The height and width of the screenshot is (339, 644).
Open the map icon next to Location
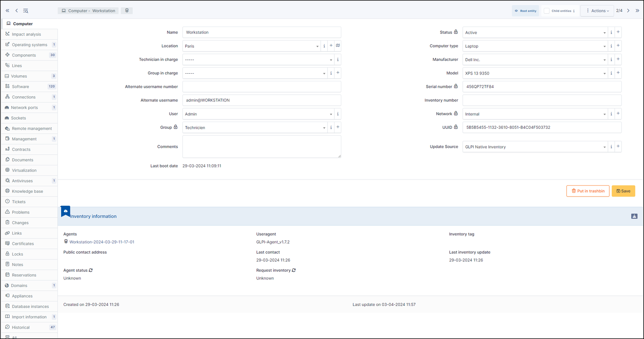pyautogui.click(x=338, y=45)
